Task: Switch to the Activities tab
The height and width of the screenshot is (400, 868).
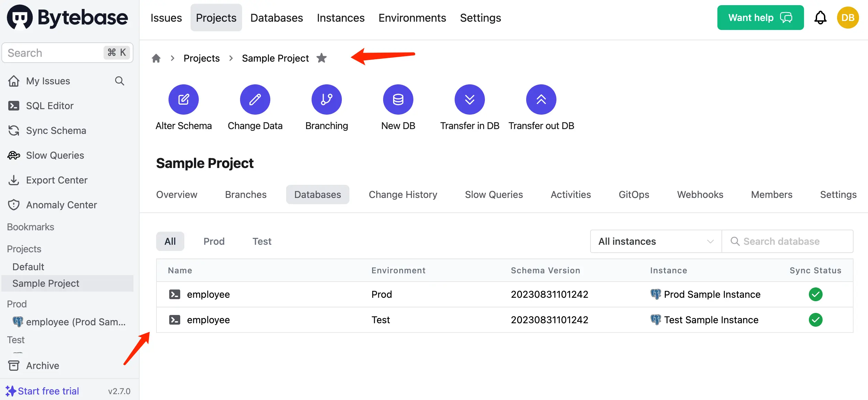Action: 571,194
